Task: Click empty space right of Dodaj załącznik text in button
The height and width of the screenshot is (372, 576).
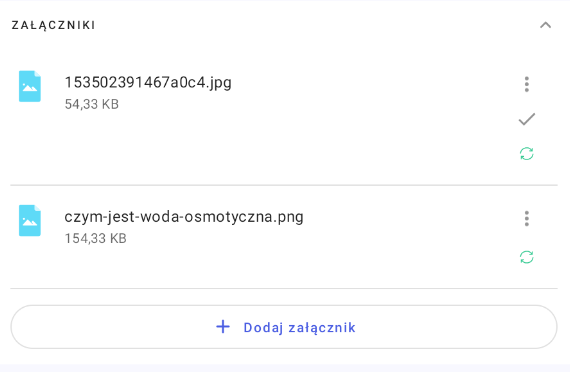Action: tap(456, 327)
